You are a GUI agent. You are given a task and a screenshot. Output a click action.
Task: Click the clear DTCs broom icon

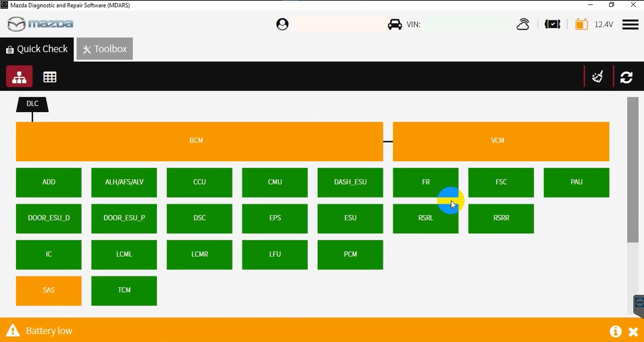point(598,77)
